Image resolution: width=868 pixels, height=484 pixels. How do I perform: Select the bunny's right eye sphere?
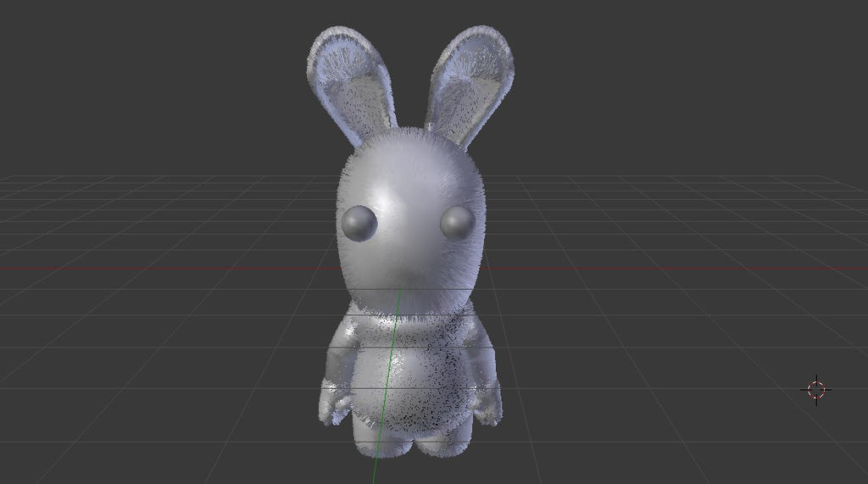(x=458, y=223)
